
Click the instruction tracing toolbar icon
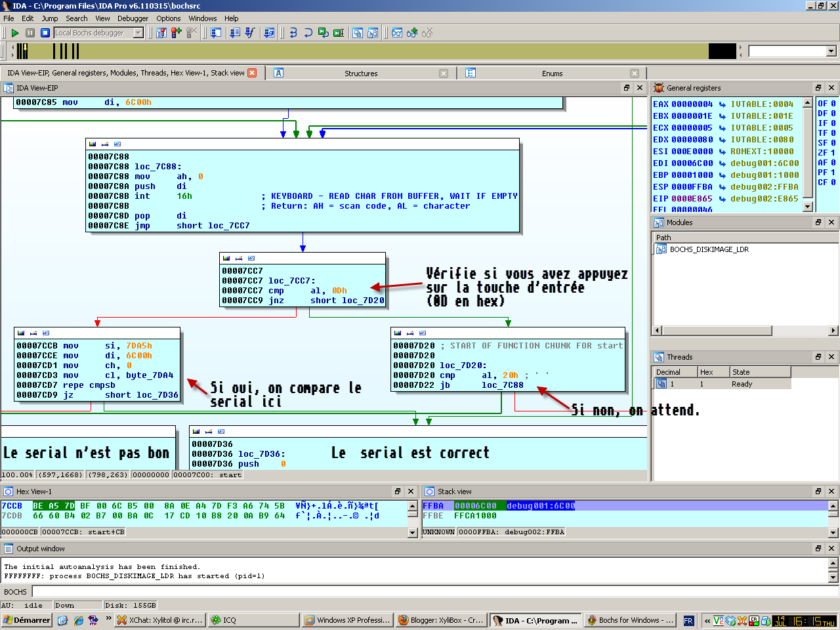point(235,33)
